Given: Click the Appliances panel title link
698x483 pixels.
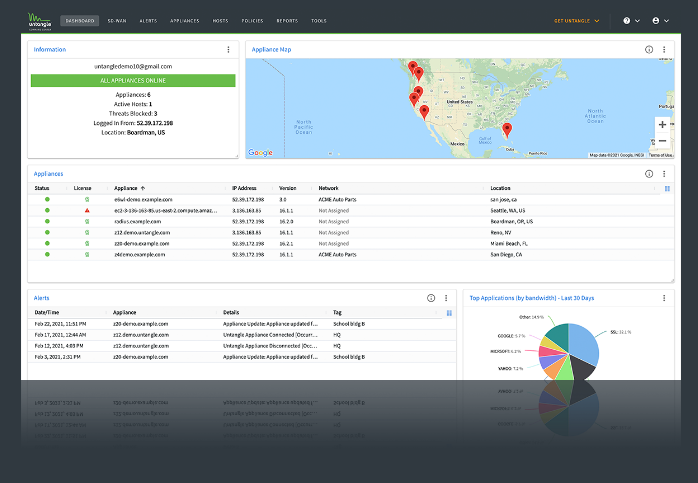Looking at the screenshot, I should pyautogui.click(x=49, y=174).
